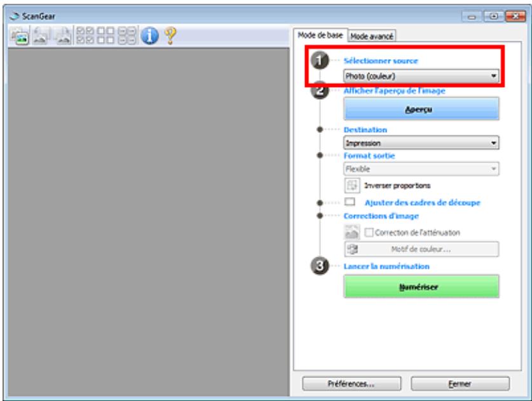This screenshot has height=401, width=532.
Task: Click the check all frames icon
Action: 85,36
